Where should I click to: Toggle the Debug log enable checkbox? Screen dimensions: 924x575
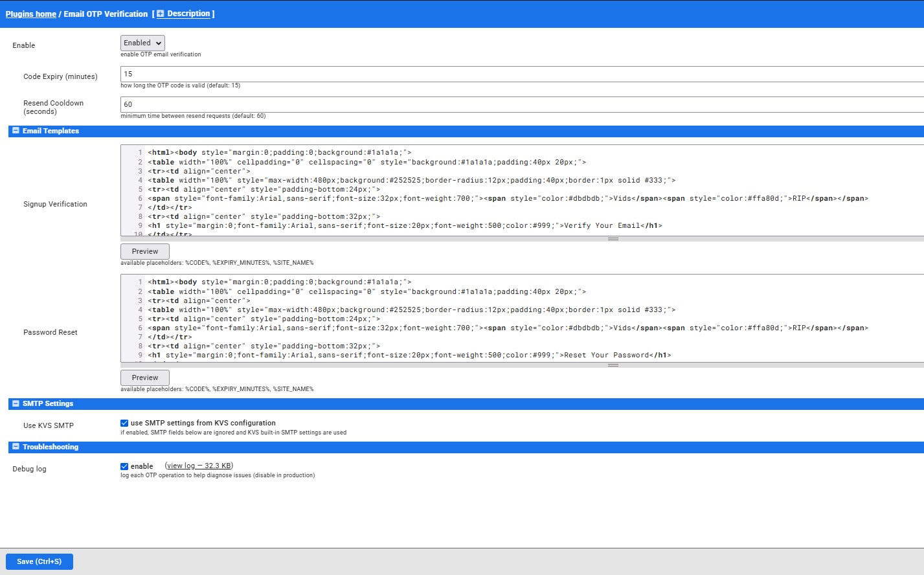[x=124, y=466]
